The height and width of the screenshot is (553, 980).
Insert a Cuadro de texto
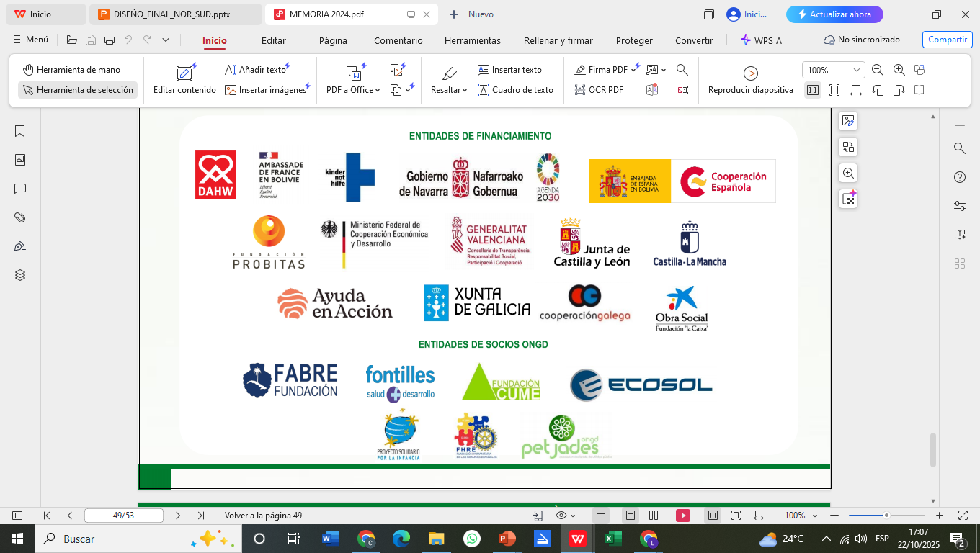pos(524,90)
